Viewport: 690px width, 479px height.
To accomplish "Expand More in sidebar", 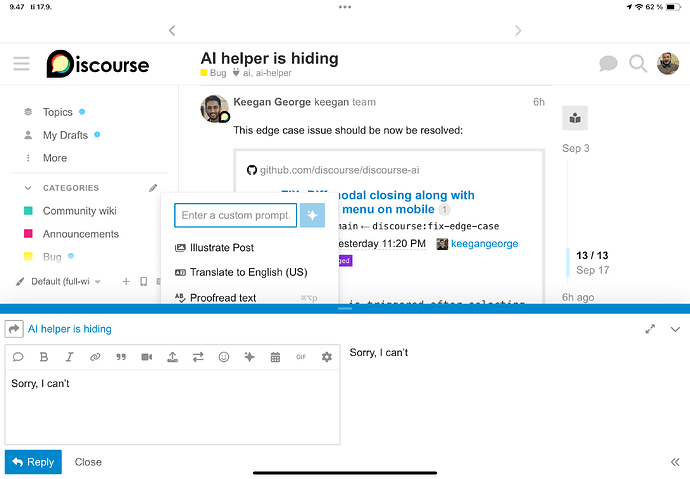I will [x=55, y=158].
